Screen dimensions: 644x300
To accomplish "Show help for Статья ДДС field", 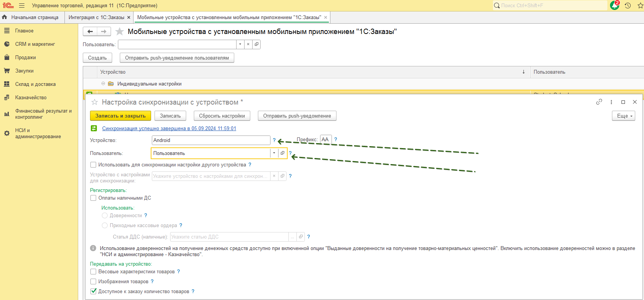I will pyautogui.click(x=309, y=237).
